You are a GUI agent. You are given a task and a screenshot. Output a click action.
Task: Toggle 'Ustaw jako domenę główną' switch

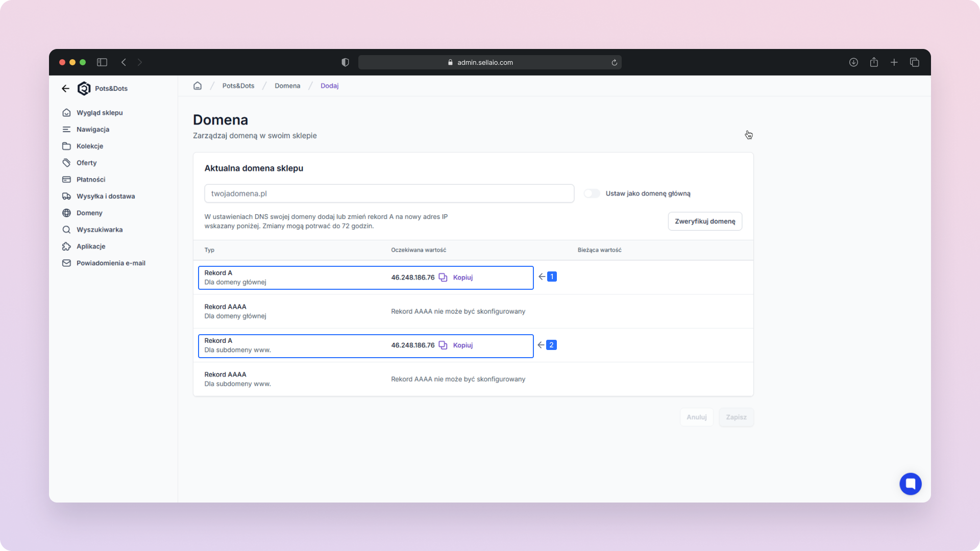pos(592,193)
